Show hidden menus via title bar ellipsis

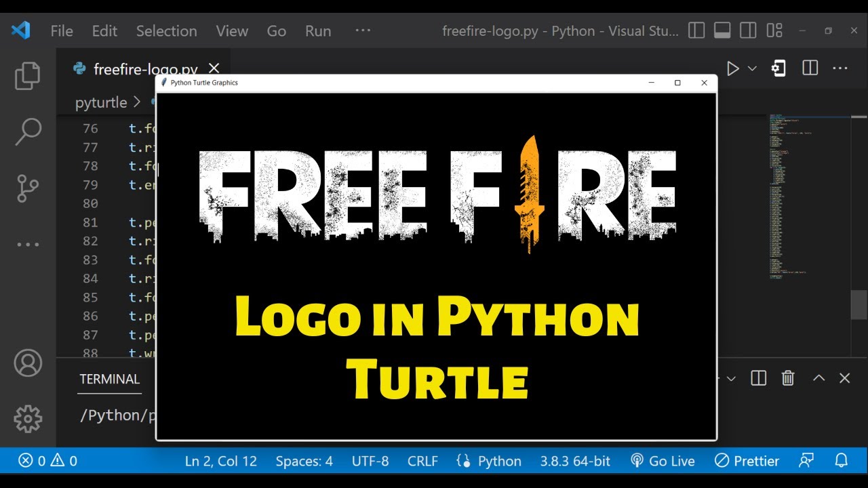[x=363, y=30]
